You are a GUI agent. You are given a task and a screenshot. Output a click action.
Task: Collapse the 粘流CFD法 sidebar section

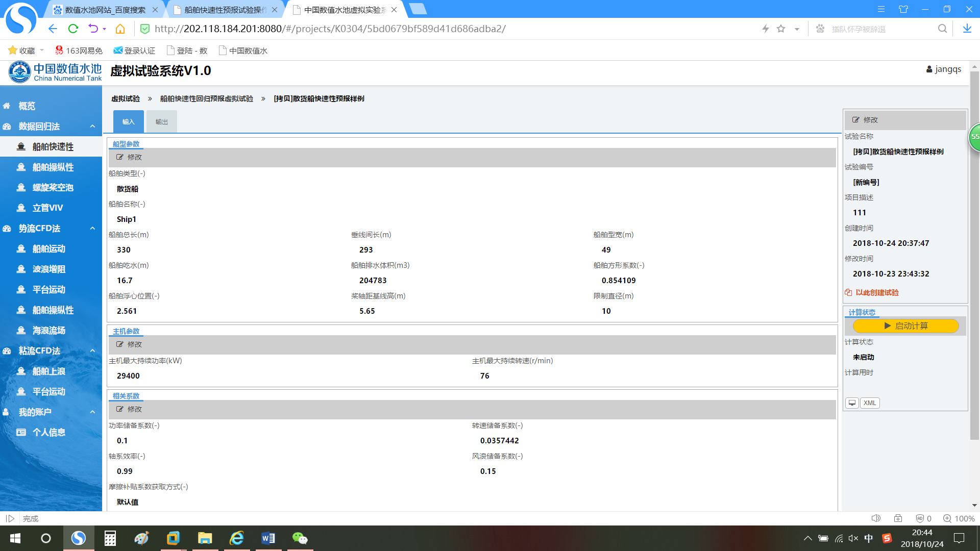click(x=92, y=350)
